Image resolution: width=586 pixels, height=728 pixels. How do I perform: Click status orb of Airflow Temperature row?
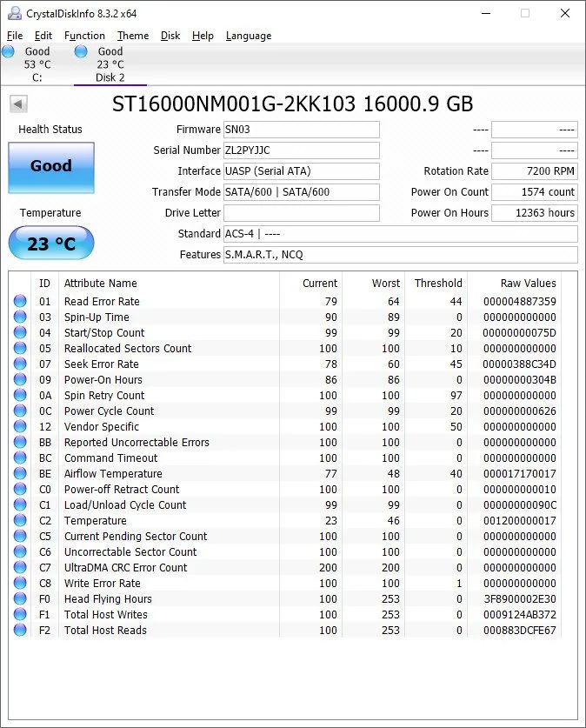[x=20, y=473]
